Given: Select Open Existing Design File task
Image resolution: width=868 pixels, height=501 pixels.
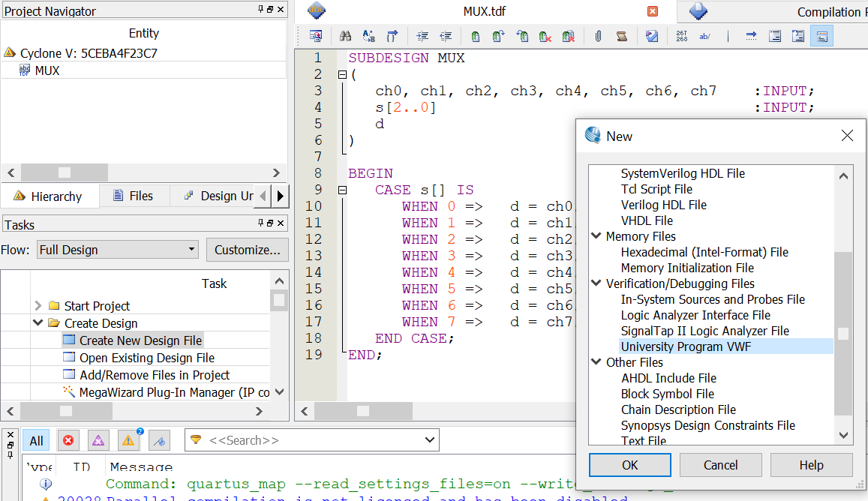Looking at the screenshot, I should click(139, 358).
